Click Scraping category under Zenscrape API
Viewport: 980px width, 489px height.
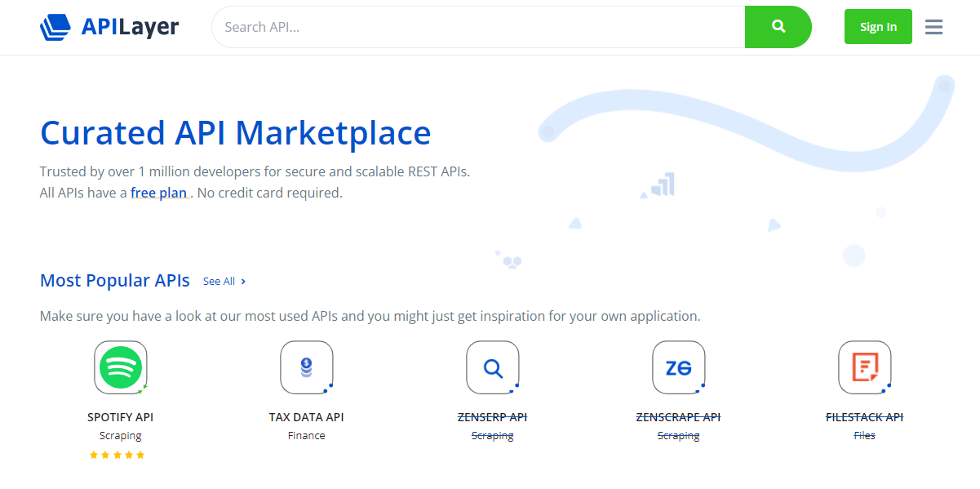pyautogui.click(x=679, y=436)
